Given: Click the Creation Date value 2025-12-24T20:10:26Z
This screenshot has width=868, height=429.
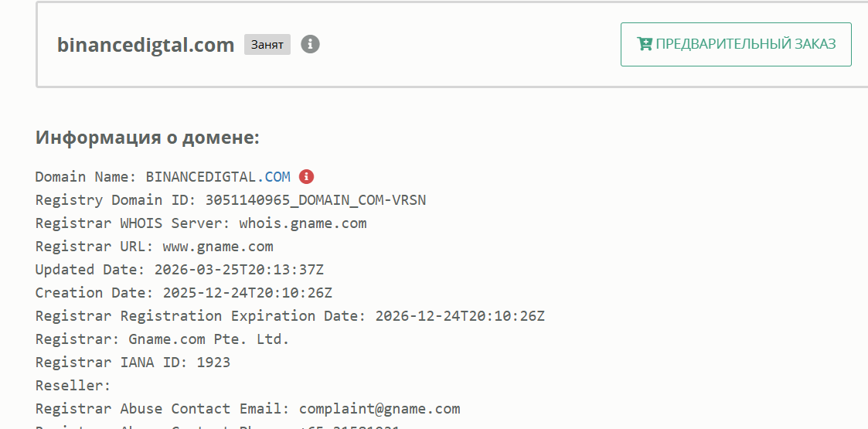Looking at the screenshot, I should click(x=247, y=293).
